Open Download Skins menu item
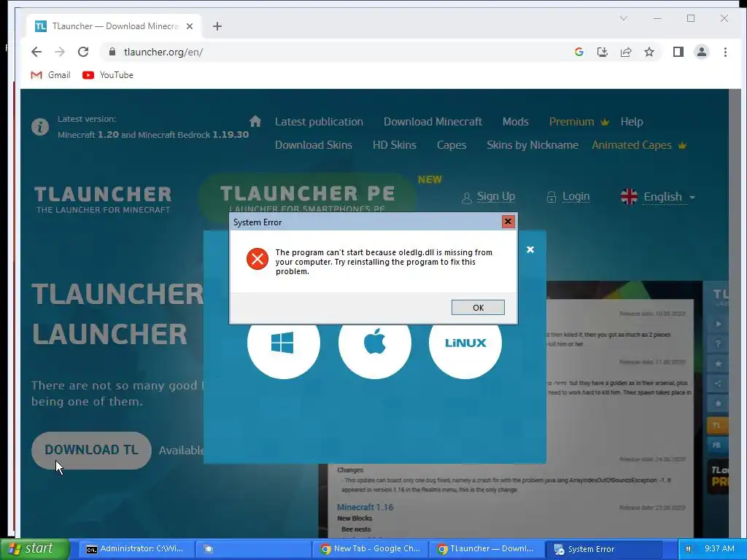This screenshot has width=747, height=560. click(314, 145)
